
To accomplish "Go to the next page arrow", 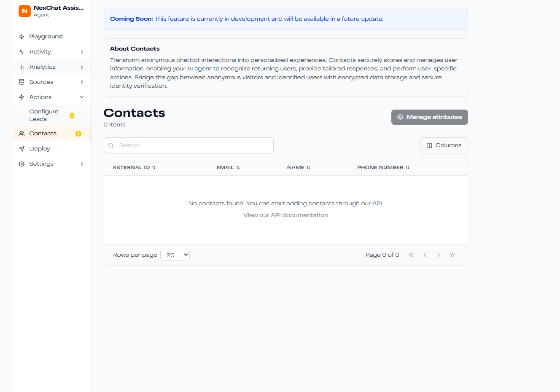I will pyautogui.click(x=439, y=255).
